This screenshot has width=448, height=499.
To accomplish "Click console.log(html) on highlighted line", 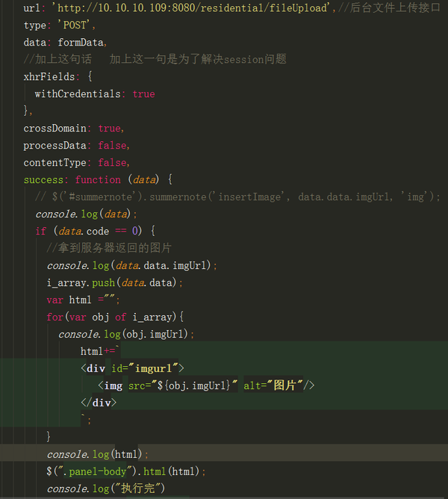I will [x=97, y=454].
